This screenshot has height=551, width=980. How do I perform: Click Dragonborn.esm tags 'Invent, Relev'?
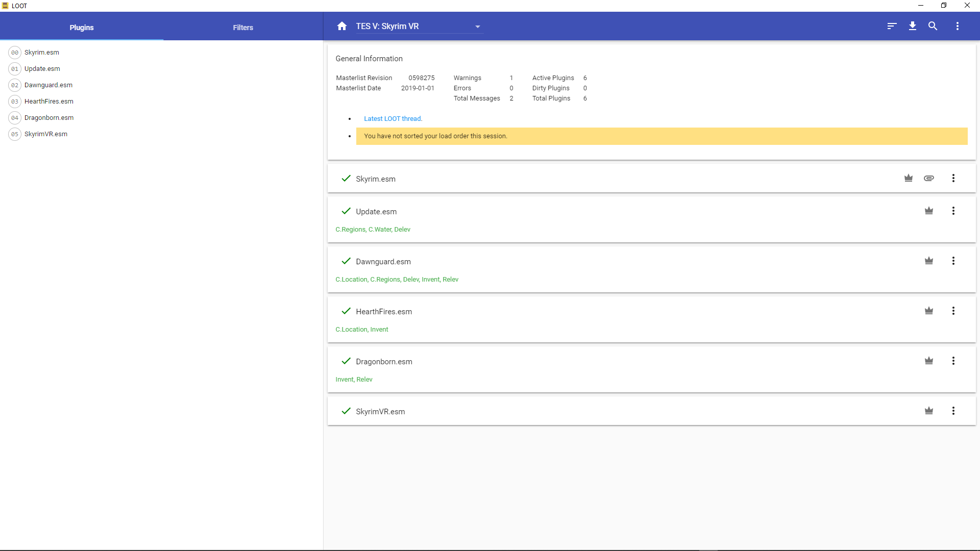(x=354, y=380)
